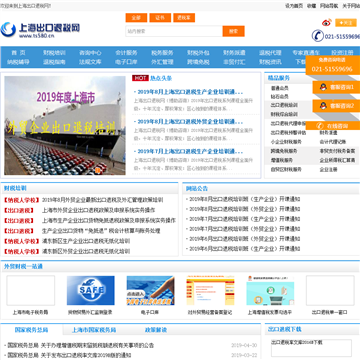Open 电子口岸 in the navigation bar

(x=126, y=62)
